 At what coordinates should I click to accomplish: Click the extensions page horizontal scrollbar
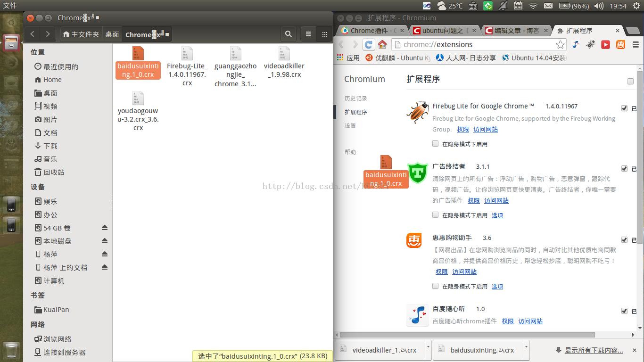point(467,335)
